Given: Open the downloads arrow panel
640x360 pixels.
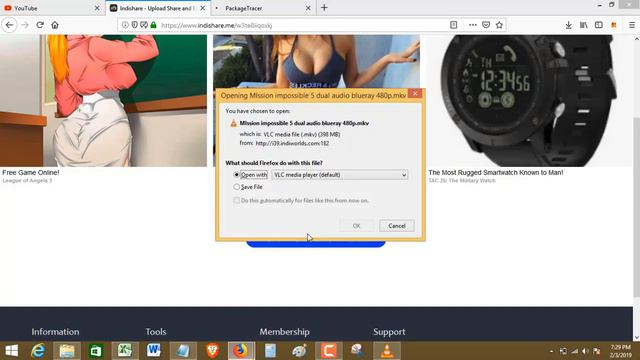Looking at the screenshot, I should [x=569, y=25].
